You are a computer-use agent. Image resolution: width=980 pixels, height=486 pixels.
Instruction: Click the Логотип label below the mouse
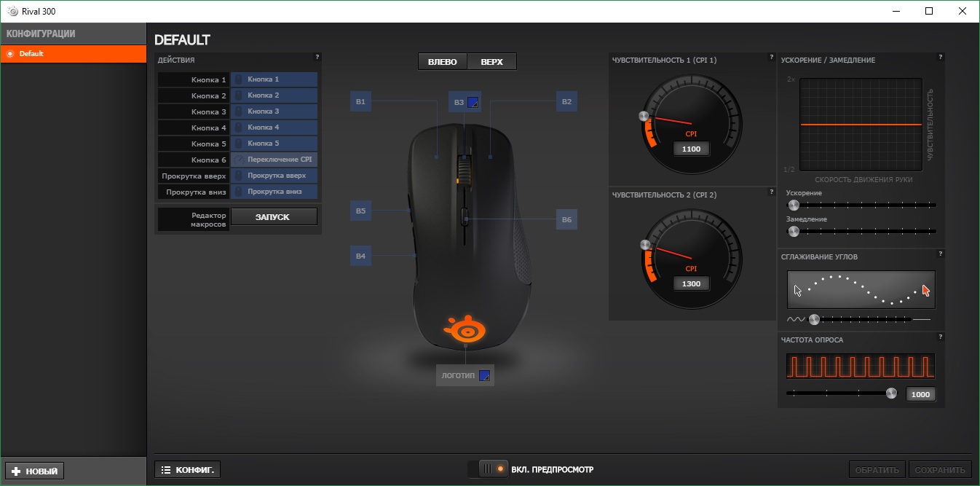pos(458,376)
